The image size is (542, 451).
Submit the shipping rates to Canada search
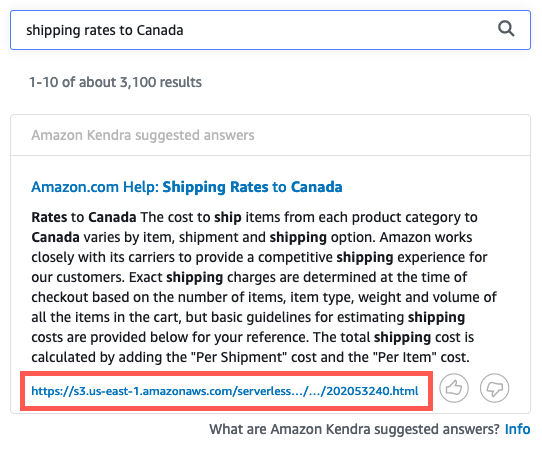point(506,29)
